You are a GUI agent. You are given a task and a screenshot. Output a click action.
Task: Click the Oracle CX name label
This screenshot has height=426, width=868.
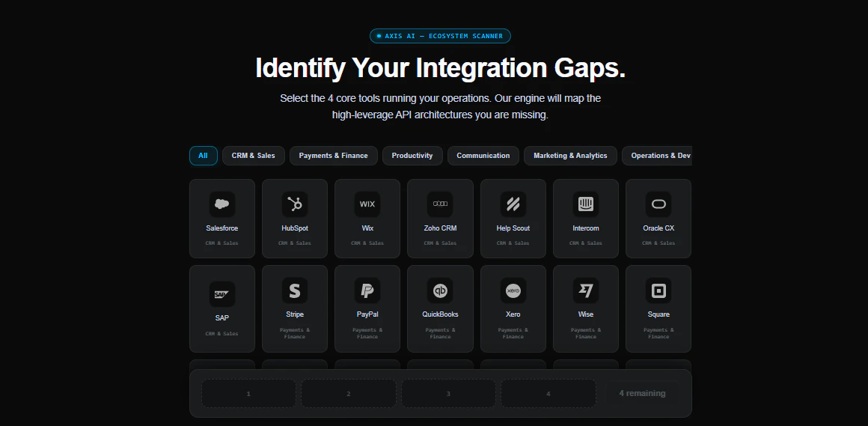(x=658, y=228)
